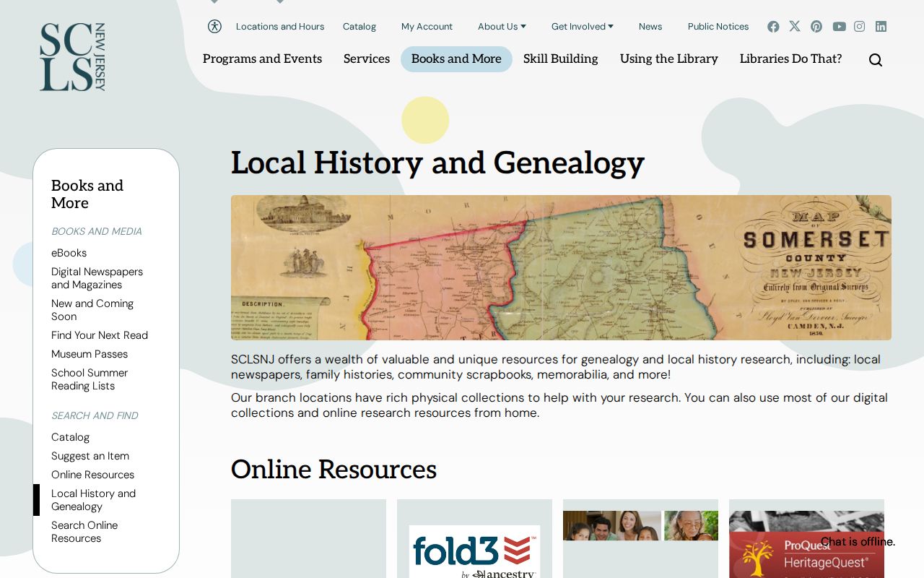Open the ProQuest HeritageQuest resource card
The height and width of the screenshot is (578, 924).
(806, 539)
